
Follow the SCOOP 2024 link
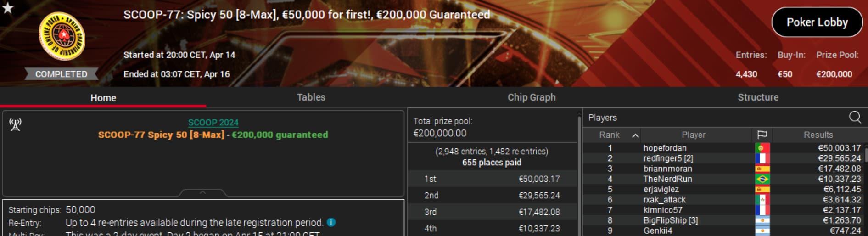point(213,122)
